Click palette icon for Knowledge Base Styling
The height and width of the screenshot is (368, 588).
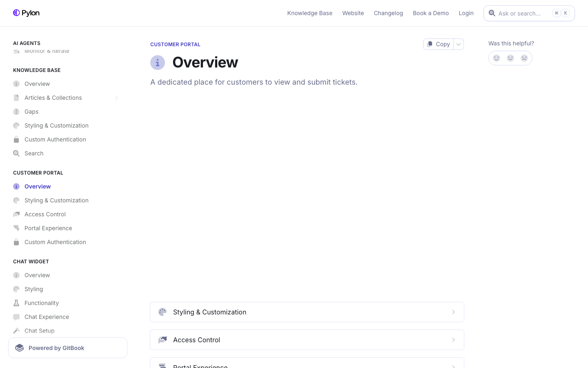[16, 126]
